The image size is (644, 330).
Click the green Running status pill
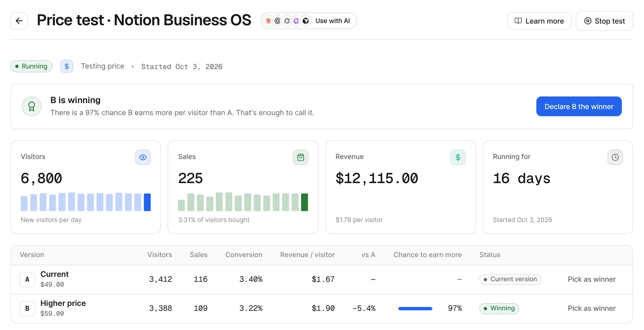(32, 66)
